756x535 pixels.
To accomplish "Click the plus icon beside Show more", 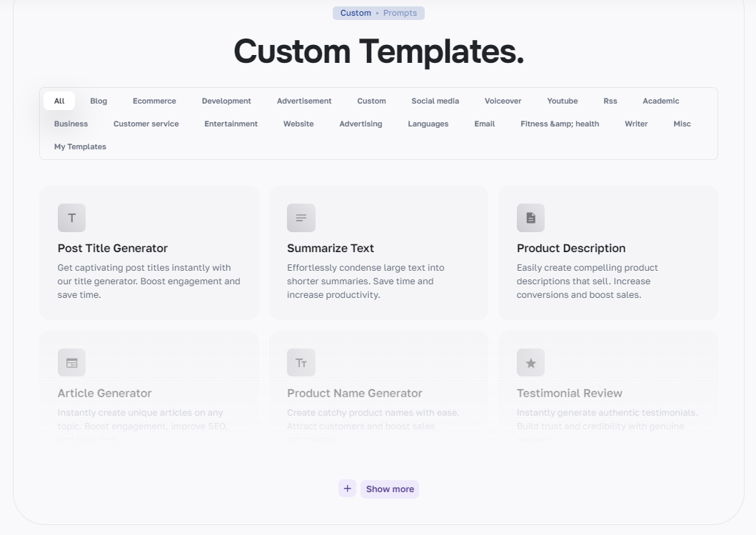I will 347,488.
